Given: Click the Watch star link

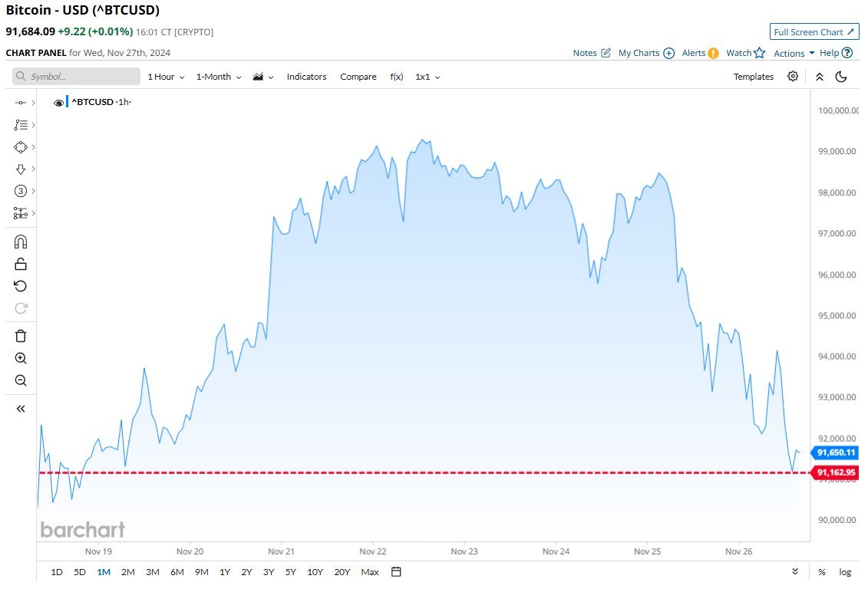Looking at the screenshot, I should click(x=745, y=53).
